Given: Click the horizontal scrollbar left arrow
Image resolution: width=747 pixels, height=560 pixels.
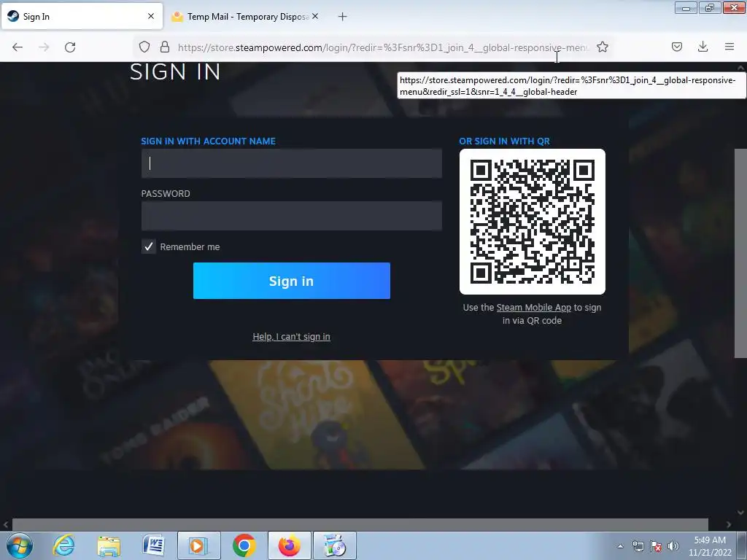Looking at the screenshot, I should (6, 525).
